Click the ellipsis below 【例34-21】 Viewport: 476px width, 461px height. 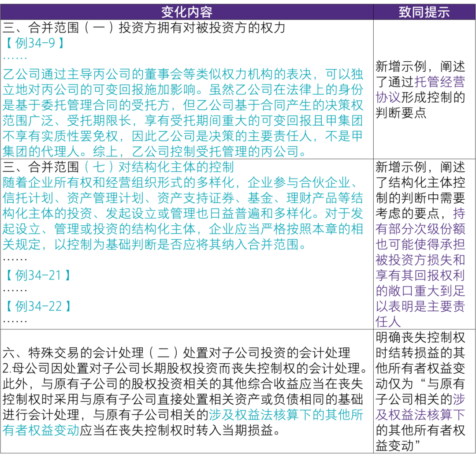click(x=15, y=291)
